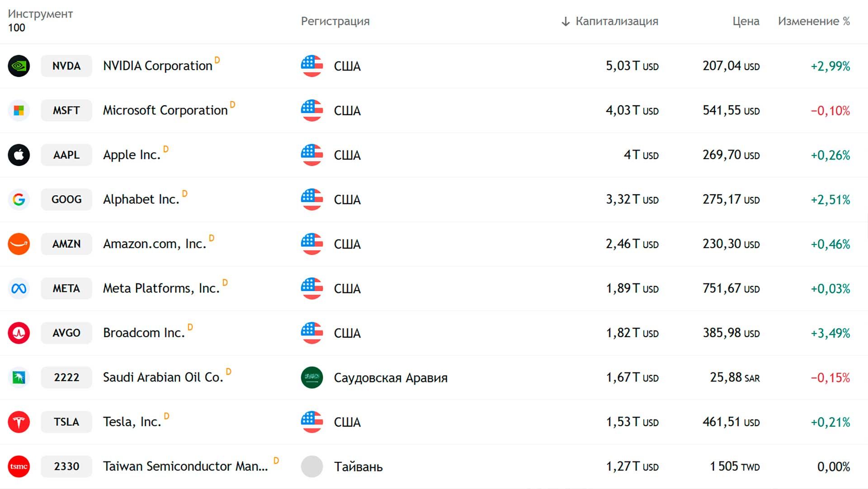Open the NVDA ticker badge

pyautogui.click(x=66, y=66)
